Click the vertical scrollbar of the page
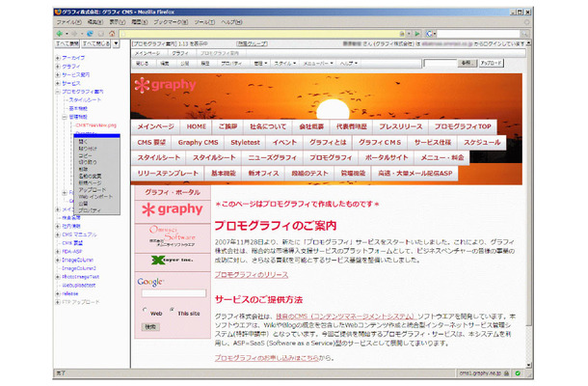 [x=529, y=205]
